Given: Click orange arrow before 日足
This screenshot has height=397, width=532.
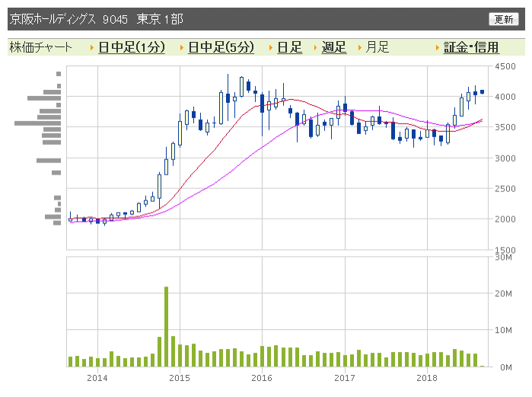Looking at the screenshot, I should [271, 48].
